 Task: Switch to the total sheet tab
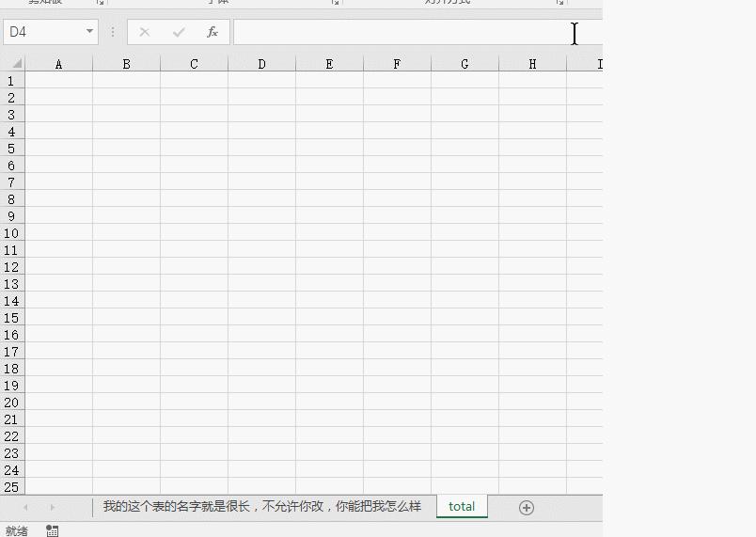462,507
